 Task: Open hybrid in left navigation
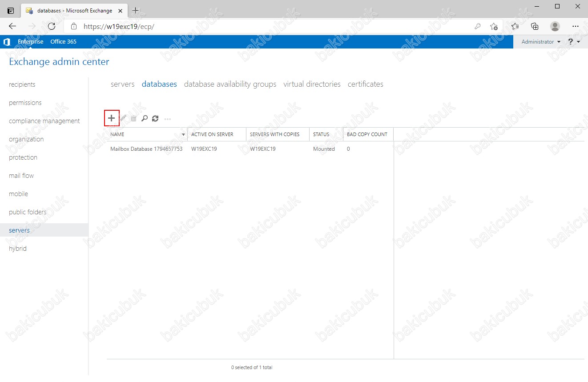pyautogui.click(x=18, y=249)
